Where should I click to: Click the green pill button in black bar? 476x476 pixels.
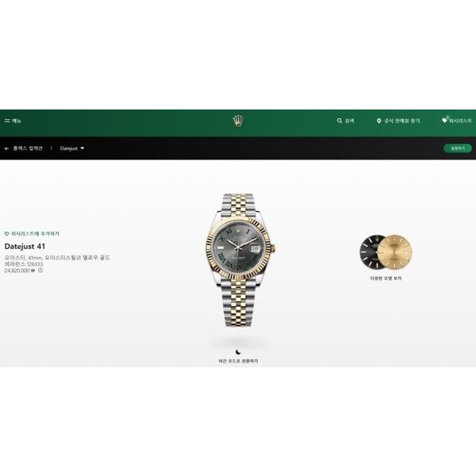pyautogui.click(x=458, y=148)
